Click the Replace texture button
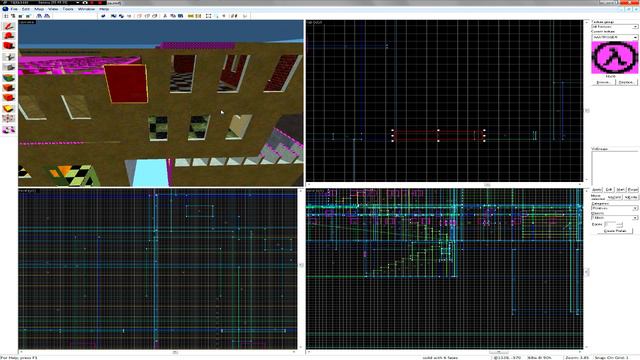640x360 pixels. pyautogui.click(x=626, y=82)
